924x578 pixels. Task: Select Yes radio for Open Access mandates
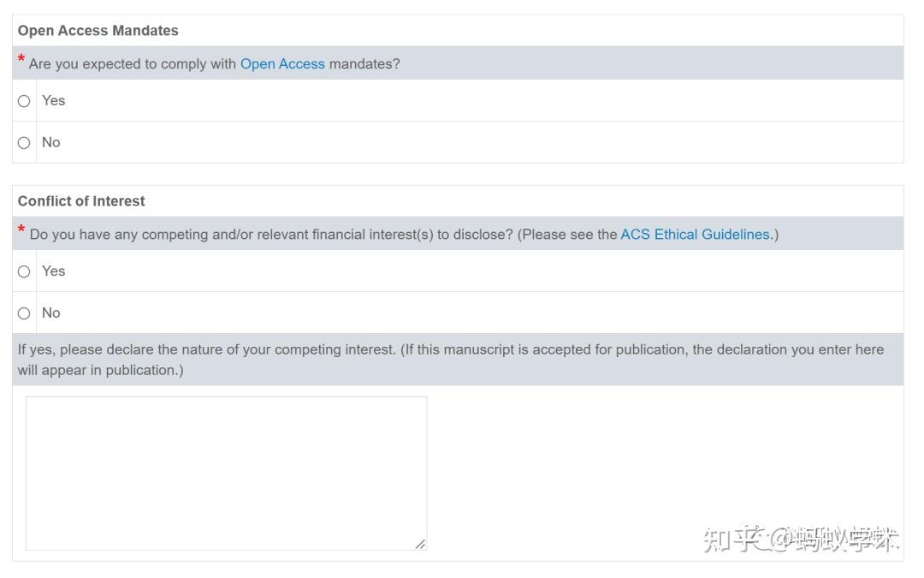pyautogui.click(x=24, y=101)
